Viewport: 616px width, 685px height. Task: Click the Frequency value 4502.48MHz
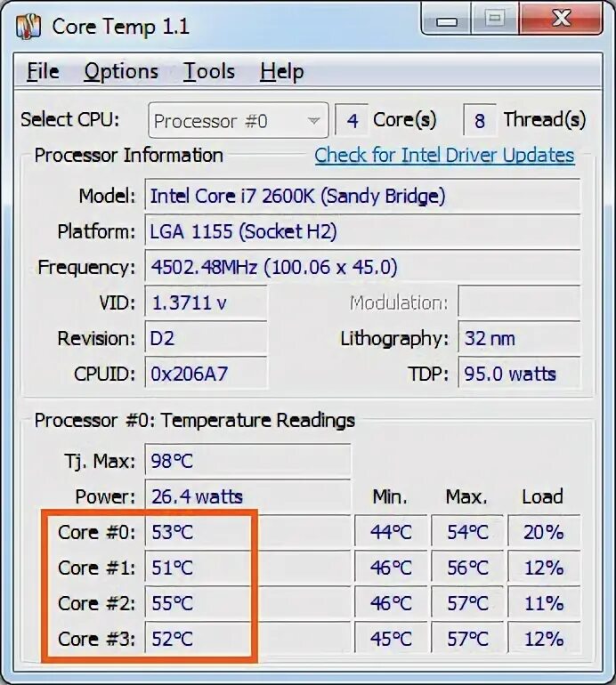click(x=362, y=267)
